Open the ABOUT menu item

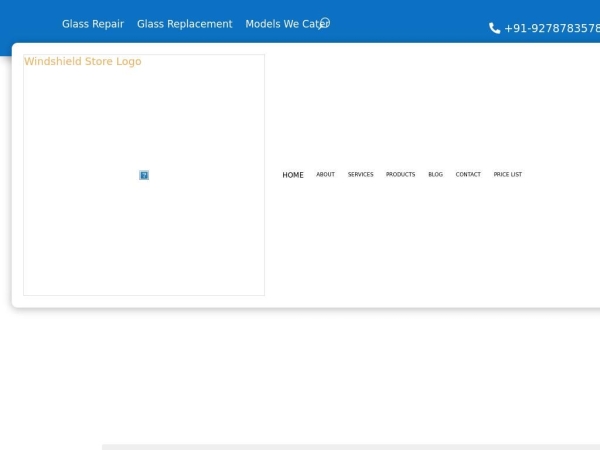325,175
